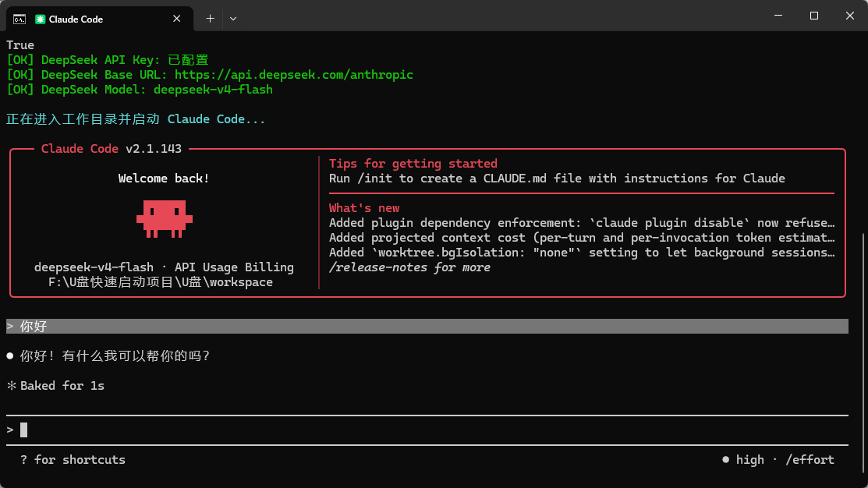The width and height of the screenshot is (868, 488).
Task: Maximize the terminal window
Action: coord(813,16)
